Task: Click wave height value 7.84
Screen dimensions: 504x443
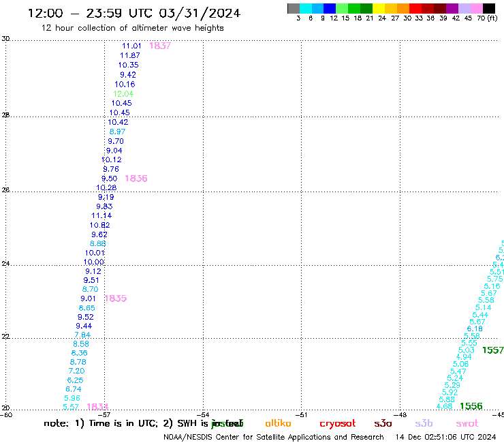Action: pyautogui.click(x=82, y=335)
